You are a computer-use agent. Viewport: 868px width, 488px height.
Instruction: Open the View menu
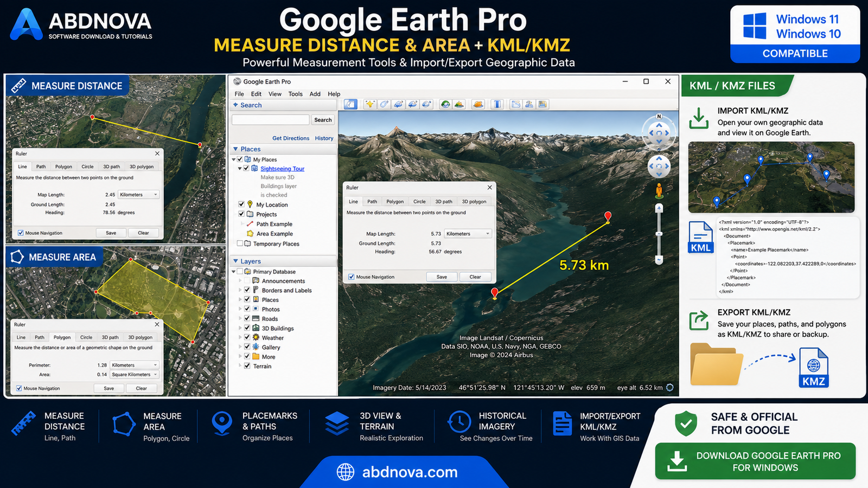[275, 94]
